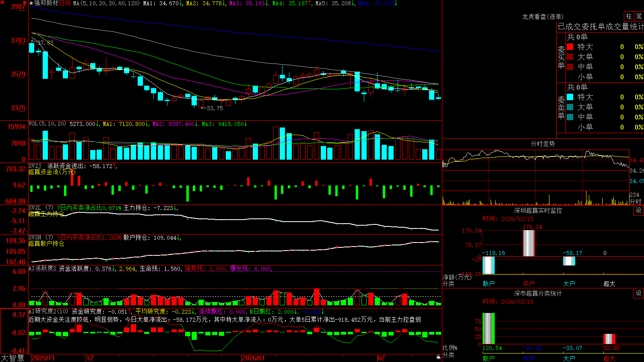Click the 120.54 散户 bar in 分类统计

[x=489, y=329]
